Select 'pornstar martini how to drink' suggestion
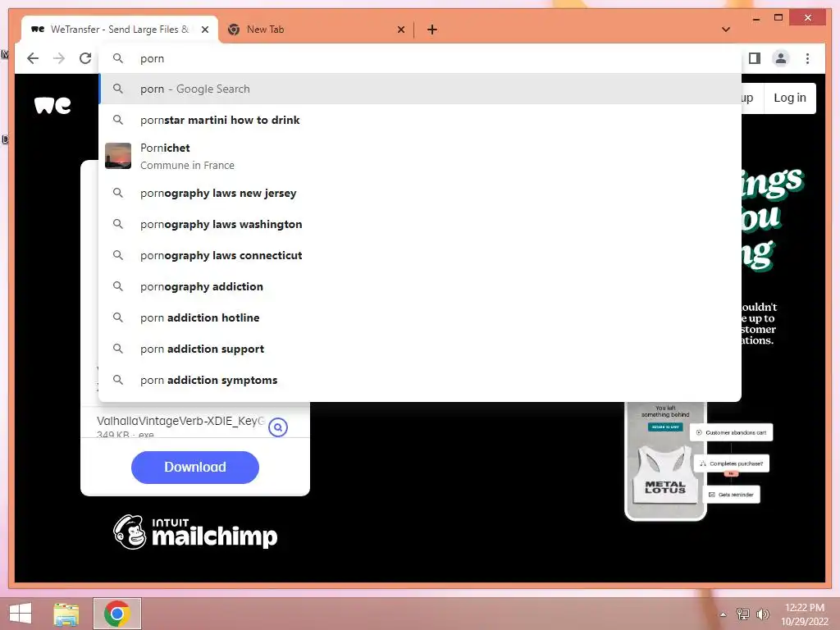The height and width of the screenshot is (630, 840). (419, 120)
